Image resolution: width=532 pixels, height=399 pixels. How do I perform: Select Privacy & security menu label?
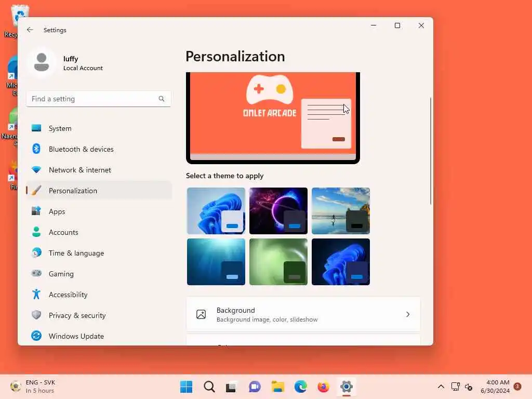77,315
